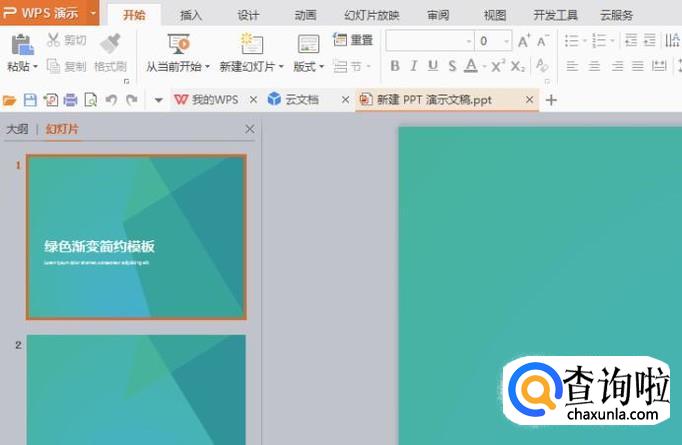This screenshot has width=682, height=445.
Task: Switch to the 幻灯片 (Slides) pane tab
Action: (62, 129)
